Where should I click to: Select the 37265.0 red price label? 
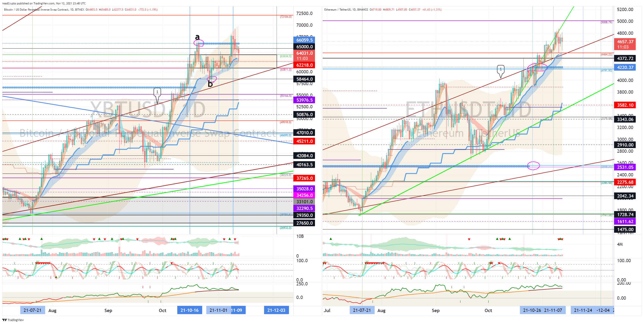tap(304, 178)
